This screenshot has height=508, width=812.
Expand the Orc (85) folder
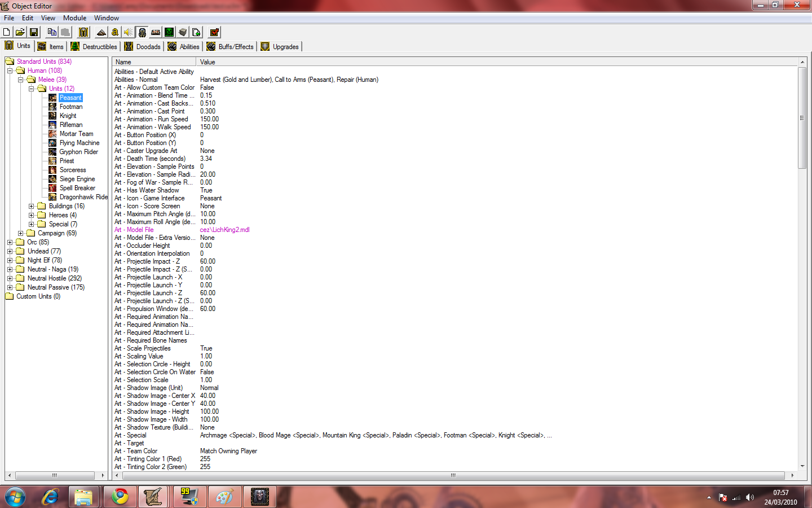tap(10, 242)
